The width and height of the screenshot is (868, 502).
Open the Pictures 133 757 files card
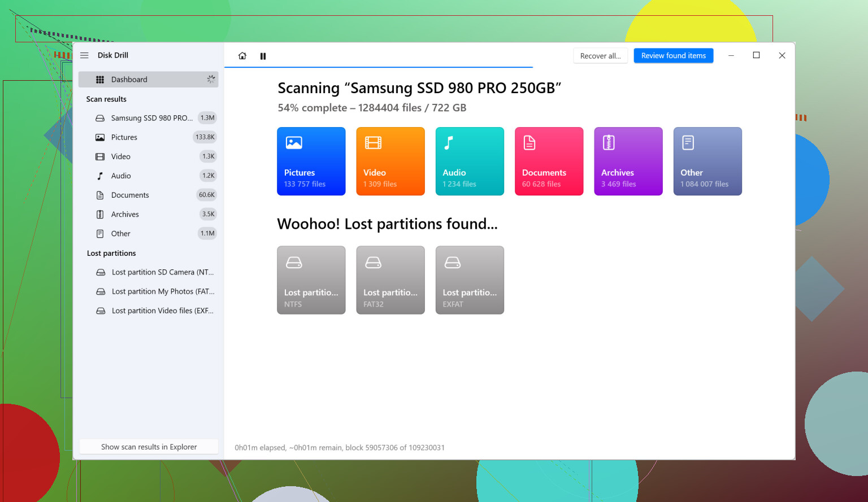tap(311, 161)
